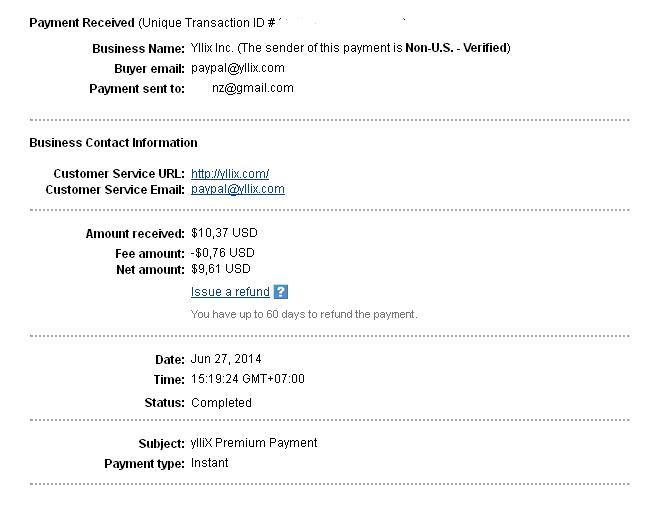
Task: Click the Payment Received heading
Action: click(82, 23)
